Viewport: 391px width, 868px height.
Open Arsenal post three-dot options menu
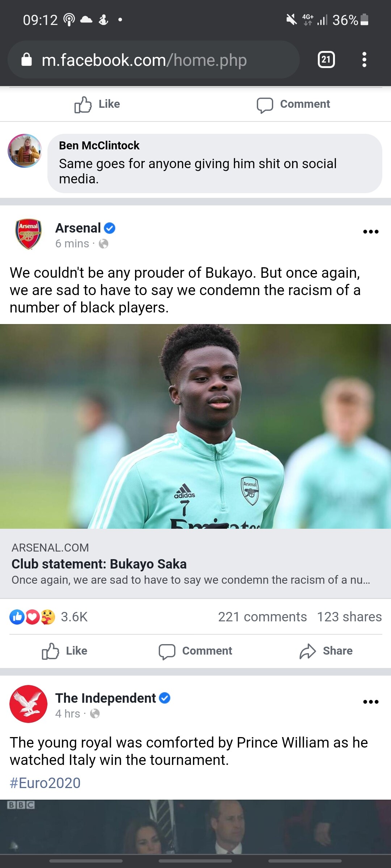[x=371, y=231]
